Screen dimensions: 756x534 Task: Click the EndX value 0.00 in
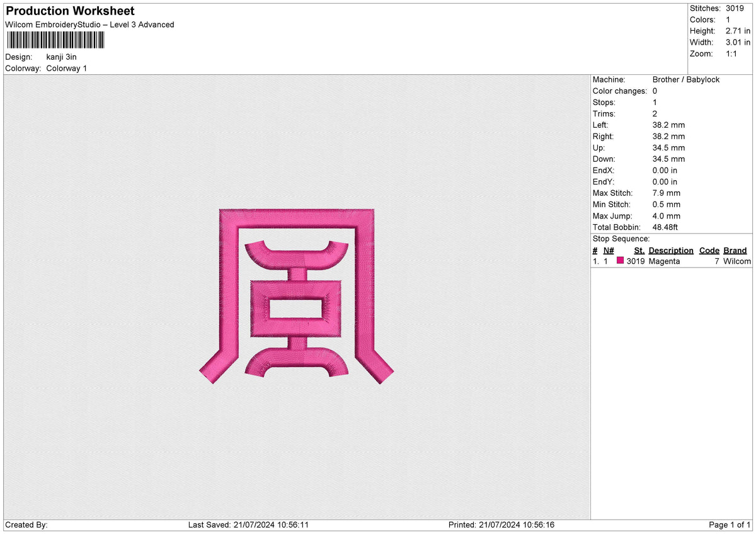click(665, 171)
